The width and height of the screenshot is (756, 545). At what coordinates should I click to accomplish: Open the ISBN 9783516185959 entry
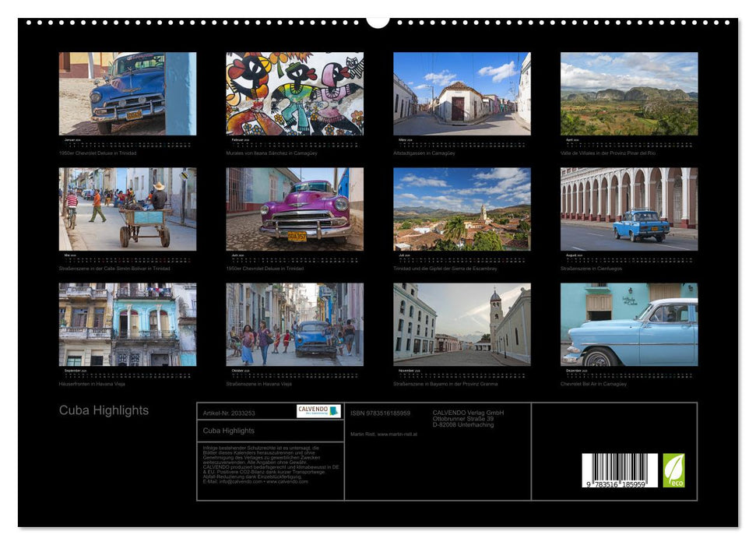(380, 413)
